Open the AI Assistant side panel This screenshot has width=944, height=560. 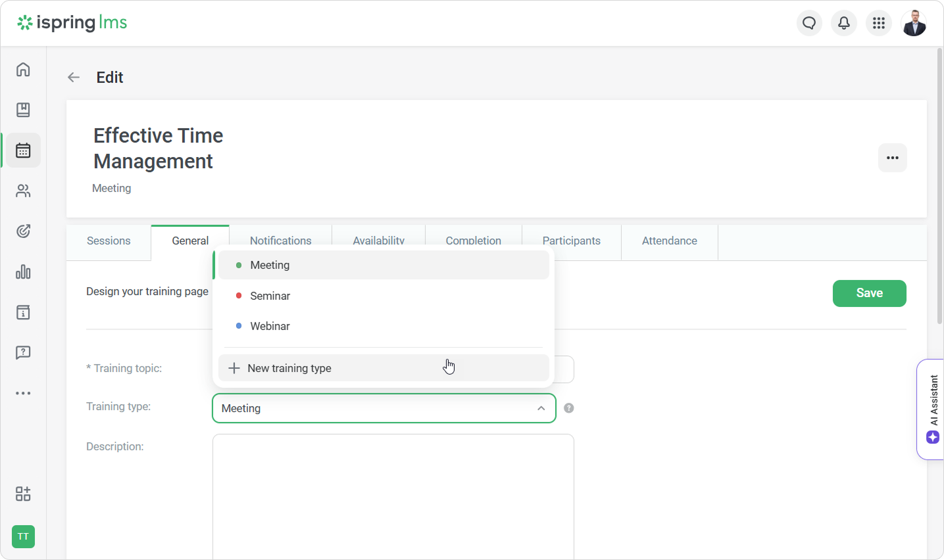pos(932,409)
